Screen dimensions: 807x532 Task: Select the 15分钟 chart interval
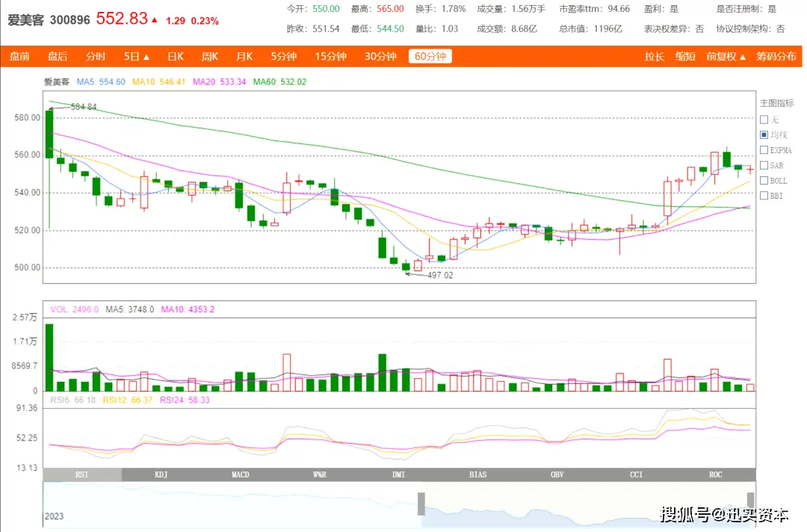(330, 57)
